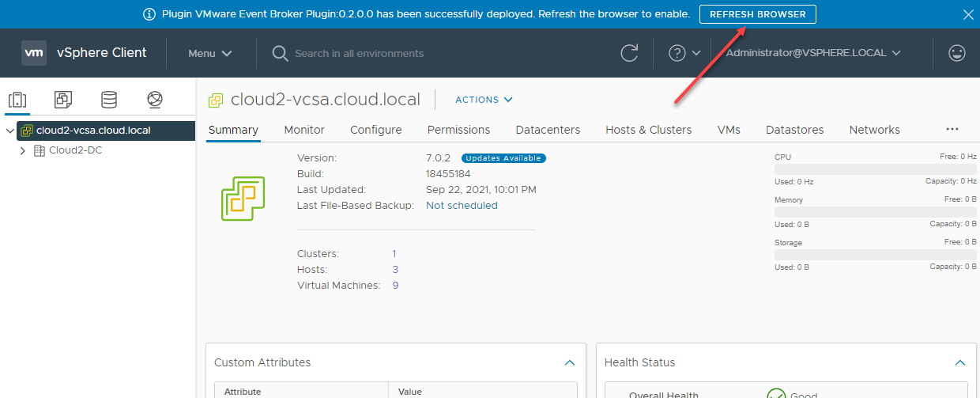Viewport: 980px width, 398px height.
Task: Click the Search in all environments field
Action: pos(360,53)
